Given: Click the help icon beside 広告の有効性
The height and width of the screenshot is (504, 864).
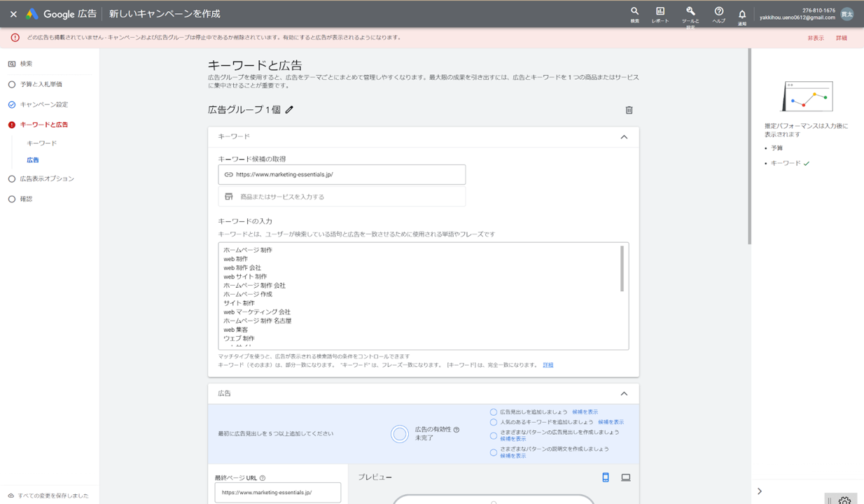Looking at the screenshot, I should 457,430.
